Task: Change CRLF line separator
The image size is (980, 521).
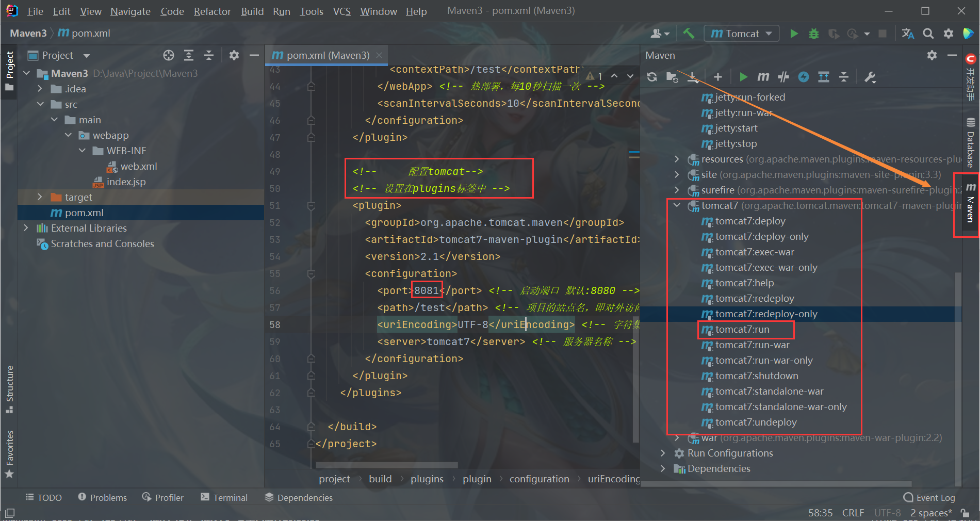Action: pos(853,513)
